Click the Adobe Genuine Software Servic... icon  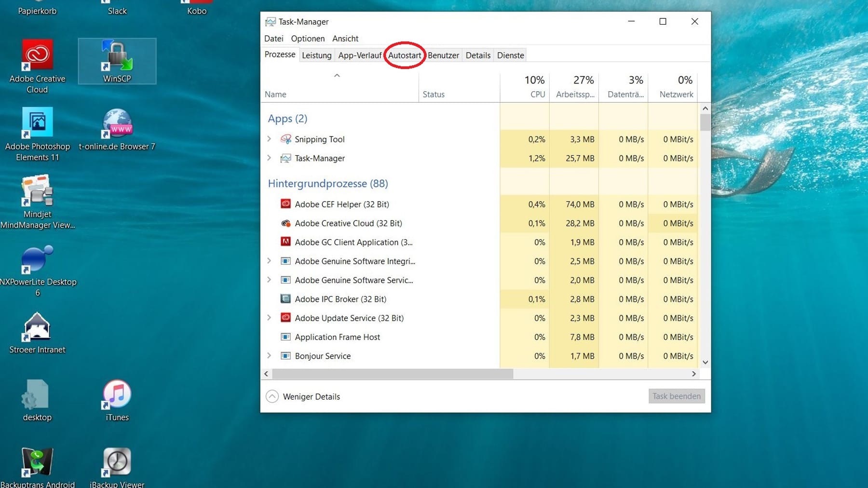coord(286,280)
